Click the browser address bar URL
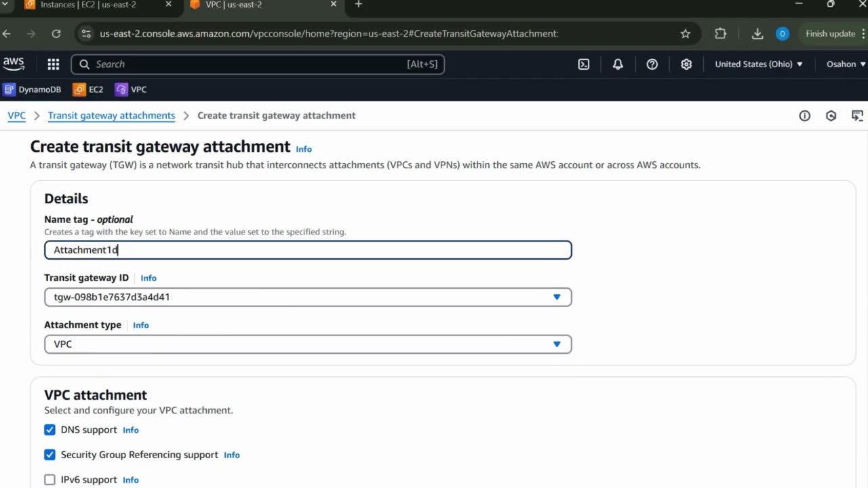The image size is (868, 488). [329, 33]
